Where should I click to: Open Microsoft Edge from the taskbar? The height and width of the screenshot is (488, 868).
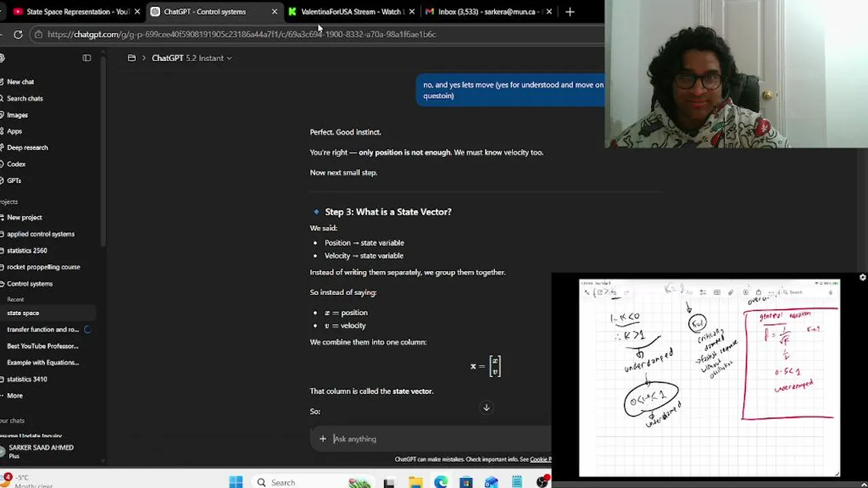point(441,483)
